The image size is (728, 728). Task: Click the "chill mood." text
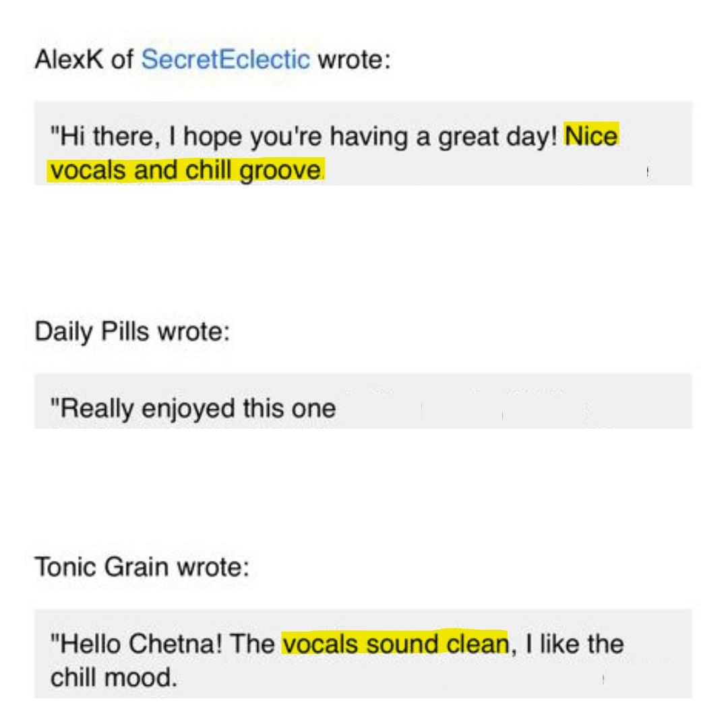click(x=114, y=677)
